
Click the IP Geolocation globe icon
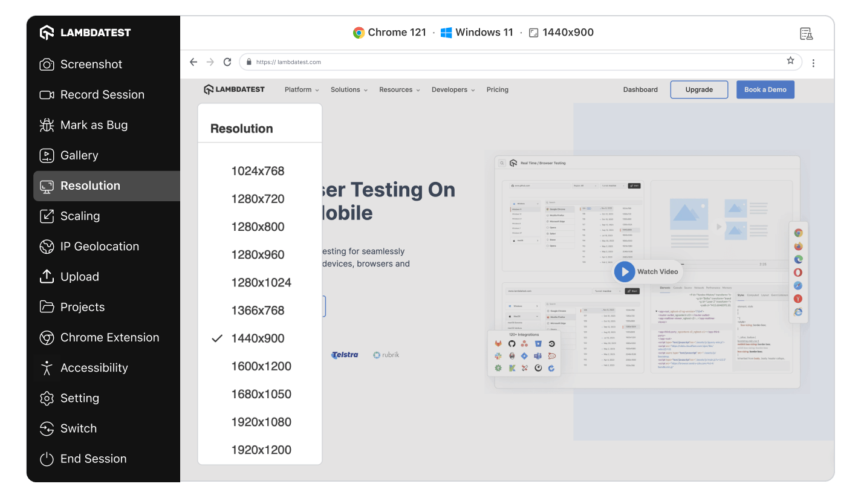pos(47,247)
